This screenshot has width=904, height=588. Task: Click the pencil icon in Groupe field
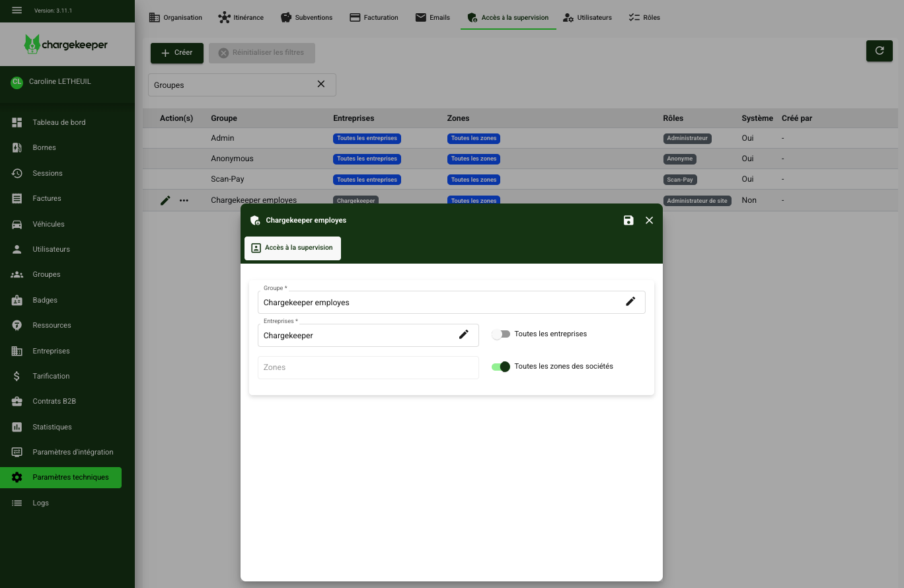[x=630, y=302]
